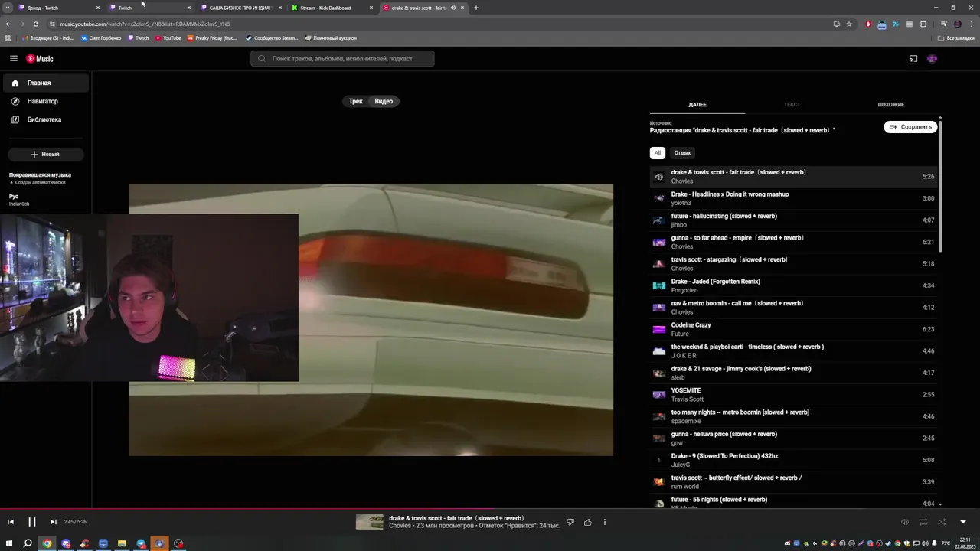This screenshot has height=551, width=980.
Task: Play gunna - helluva price from queue
Action: point(794,439)
